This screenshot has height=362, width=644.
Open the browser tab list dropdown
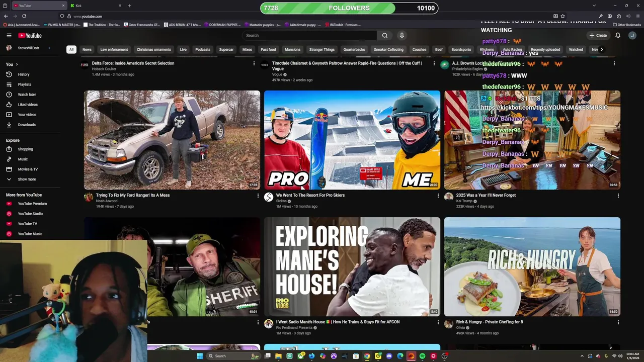(594, 6)
